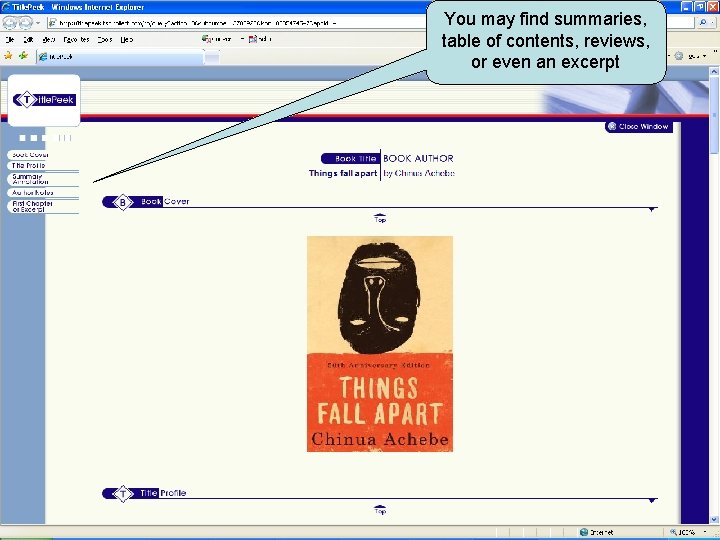Click the down triangle on Book Cover line

click(652, 209)
